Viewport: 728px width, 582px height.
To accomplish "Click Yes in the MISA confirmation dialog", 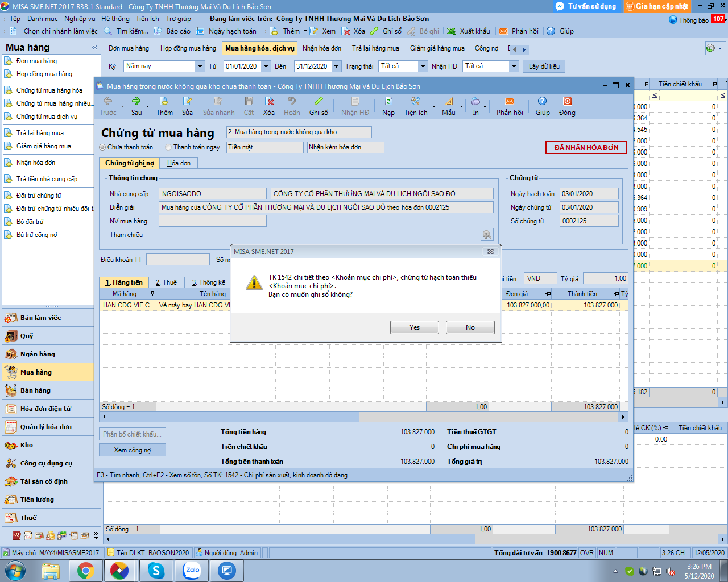I will [x=414, y=327].
